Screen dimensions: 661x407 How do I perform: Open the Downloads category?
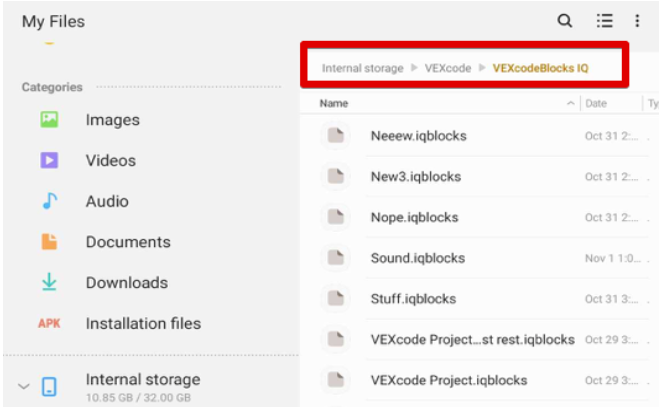[x=126, y=283]
